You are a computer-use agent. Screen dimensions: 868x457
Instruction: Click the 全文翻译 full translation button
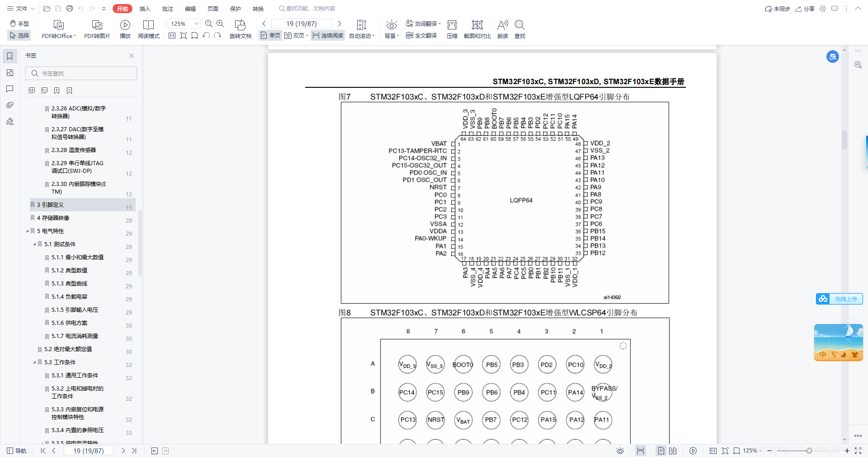[421, 35]
